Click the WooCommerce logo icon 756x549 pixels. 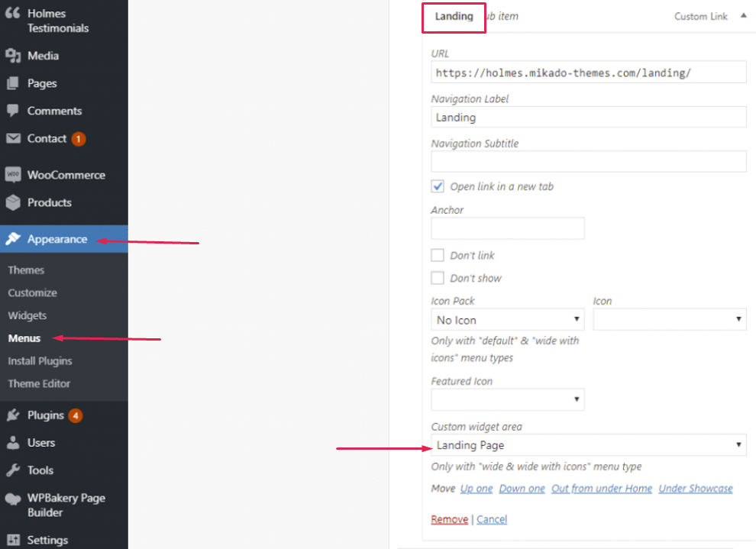(13, 175)
